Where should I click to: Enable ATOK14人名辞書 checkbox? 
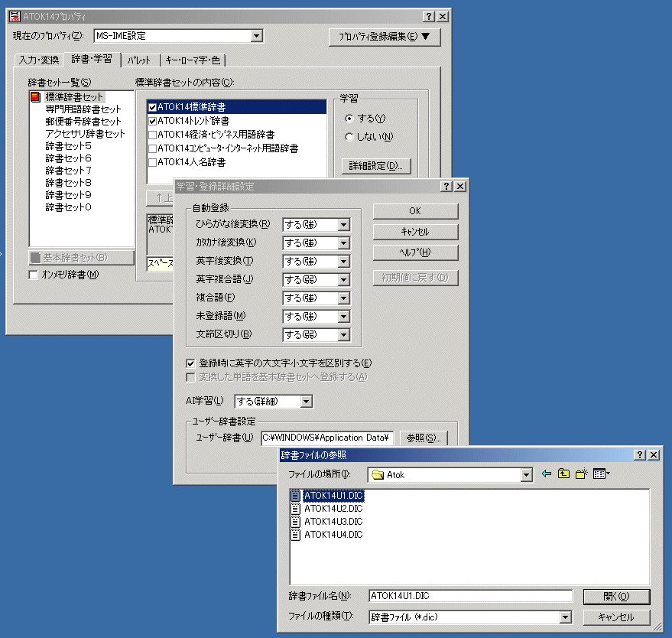pyautogui.click(x=152, y=162)
